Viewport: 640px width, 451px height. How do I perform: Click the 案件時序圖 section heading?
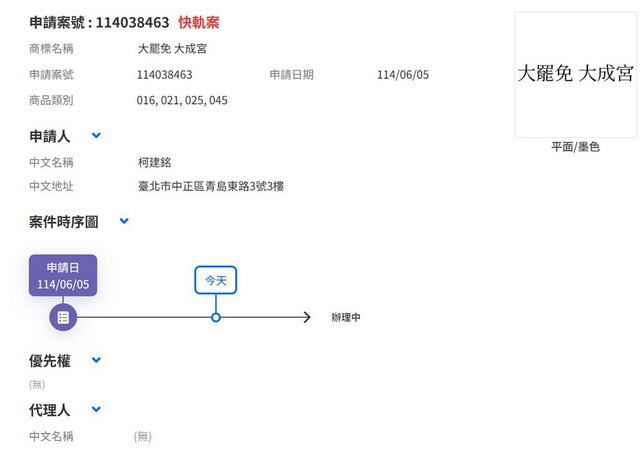point(63,222)
